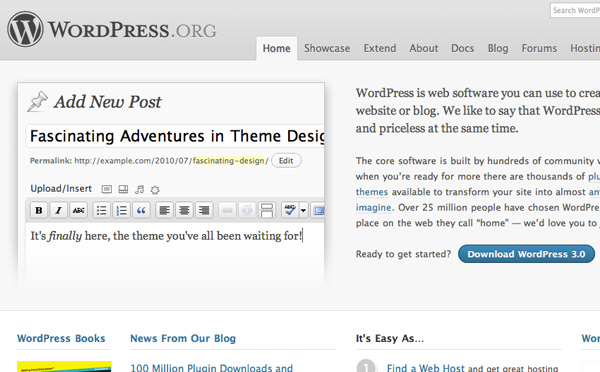Open 100 Million Plugin Downloads article
Image resolution: width=600 pixels, height=372 pixels.
point(212,368)
